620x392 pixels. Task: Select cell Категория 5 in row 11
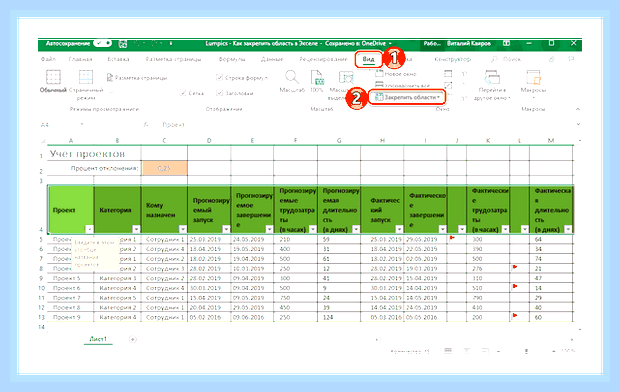(117, 298)
